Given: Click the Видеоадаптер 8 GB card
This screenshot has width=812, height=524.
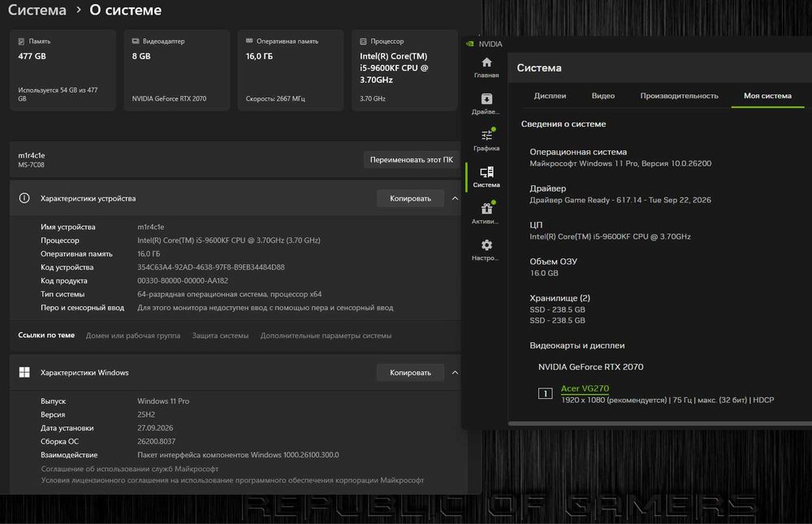Looking at the screenshot, I should (176, 70).
